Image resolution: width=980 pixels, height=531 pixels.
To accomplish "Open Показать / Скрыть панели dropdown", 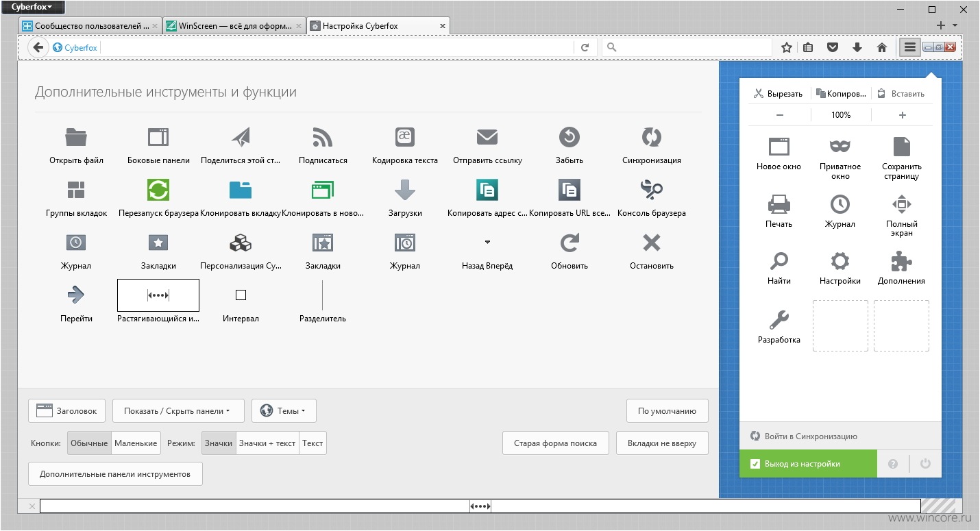I will pos(177,411).
